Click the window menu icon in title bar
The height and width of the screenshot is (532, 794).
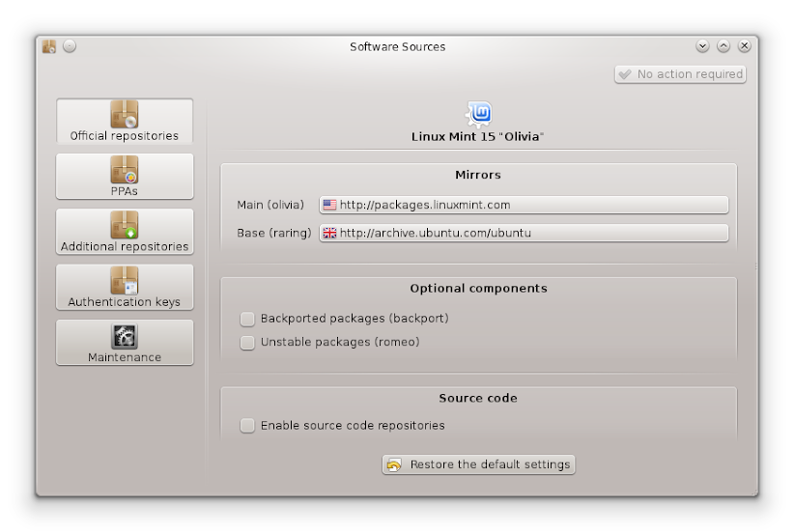[x=49, y=46]
